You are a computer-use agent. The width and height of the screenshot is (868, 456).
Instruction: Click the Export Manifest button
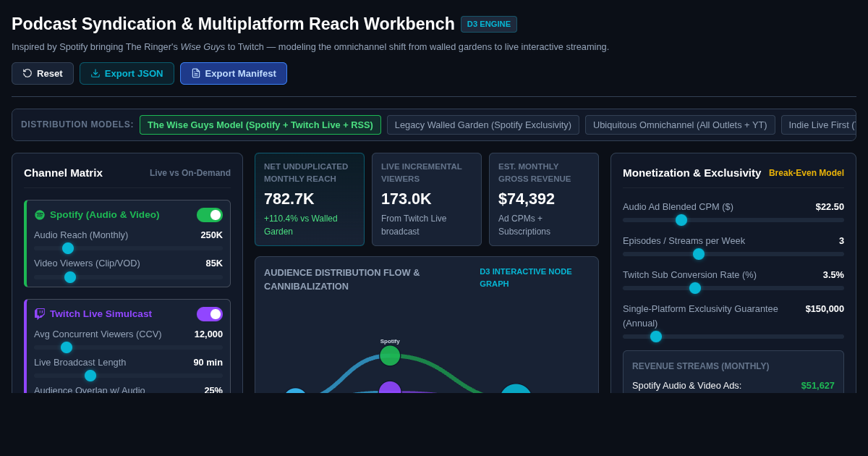pos(234,73)
